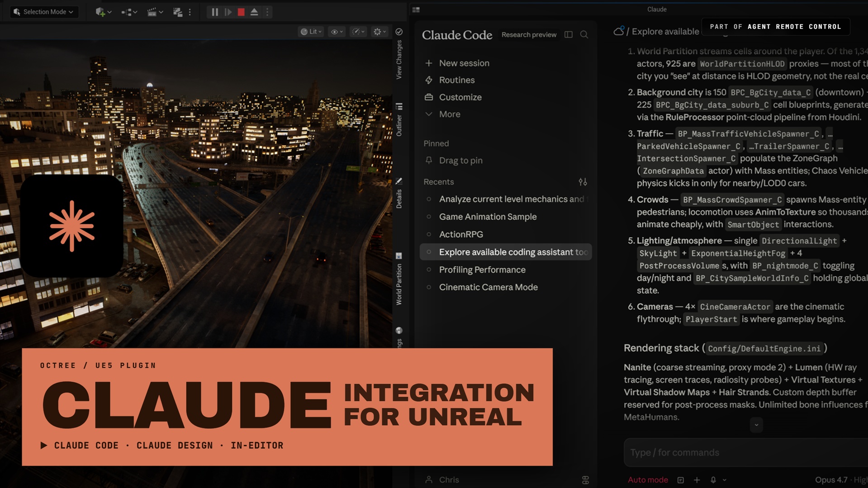Viewport: 868px width, 488px height.
Task: Open the Game Animation Sample session
Action: click(506, 217)
